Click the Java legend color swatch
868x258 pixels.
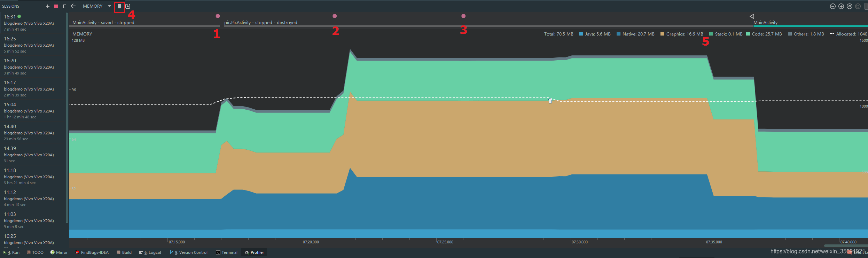[x=581, y=34]
